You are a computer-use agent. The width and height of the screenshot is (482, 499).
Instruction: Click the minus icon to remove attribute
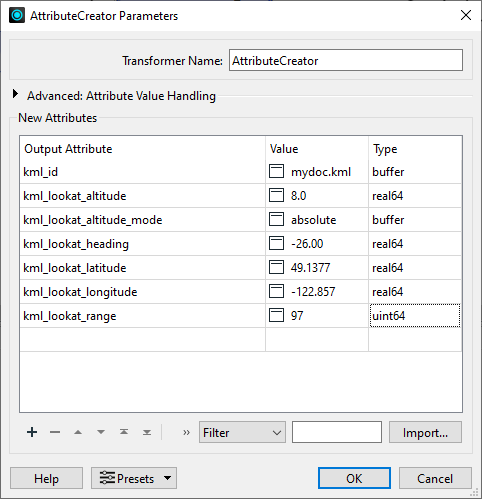[x=55, y=432]
